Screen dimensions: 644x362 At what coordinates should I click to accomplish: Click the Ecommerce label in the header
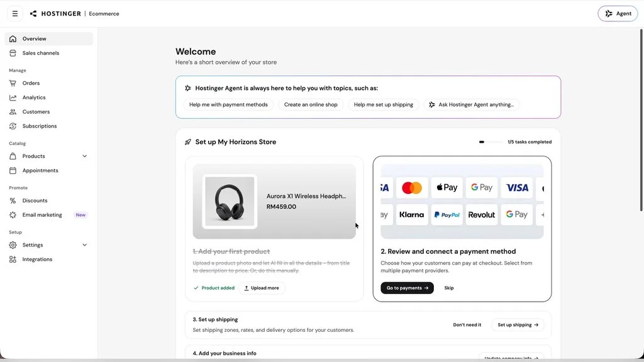click(x=104, y=14)
